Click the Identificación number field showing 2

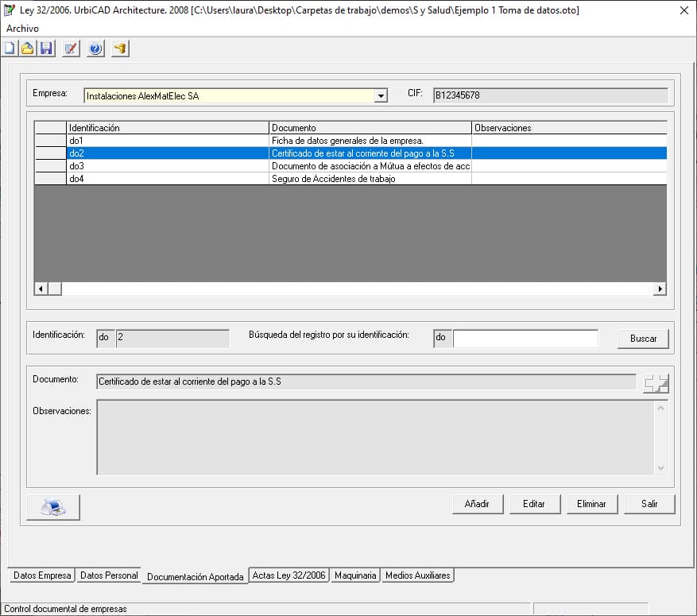coord(172,339)
